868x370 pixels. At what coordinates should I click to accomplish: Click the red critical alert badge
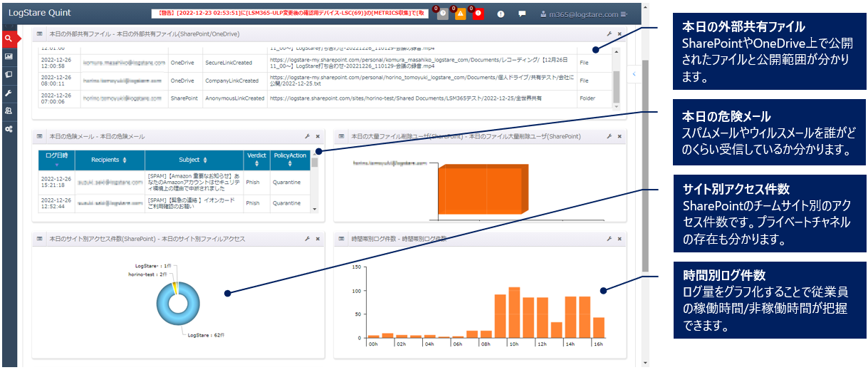478,14
